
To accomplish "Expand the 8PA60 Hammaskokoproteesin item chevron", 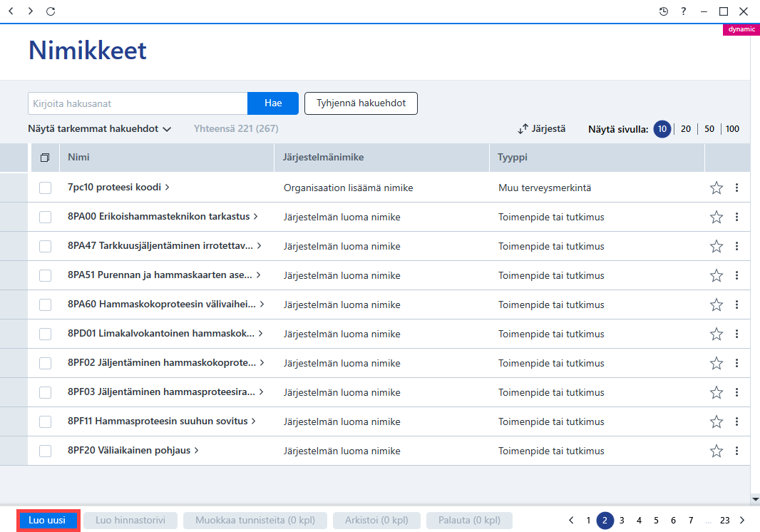I will tap(262, 304).
